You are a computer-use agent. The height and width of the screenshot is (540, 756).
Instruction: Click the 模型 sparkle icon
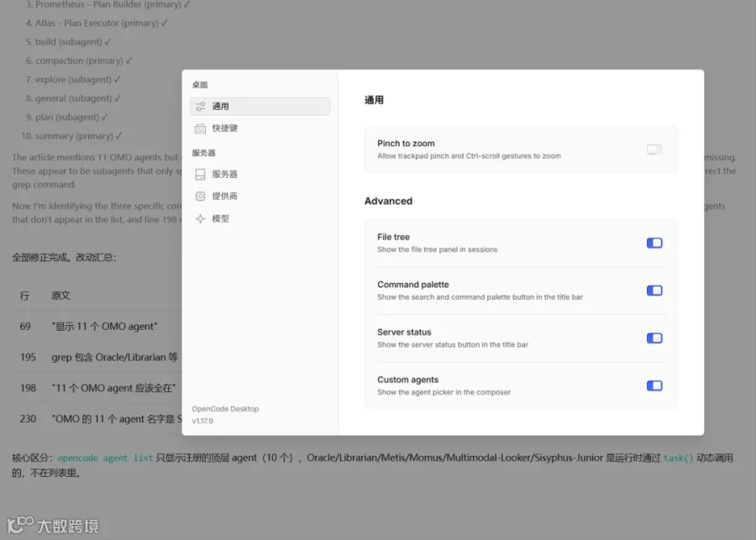pyautogui.click(x=200, y=218)
